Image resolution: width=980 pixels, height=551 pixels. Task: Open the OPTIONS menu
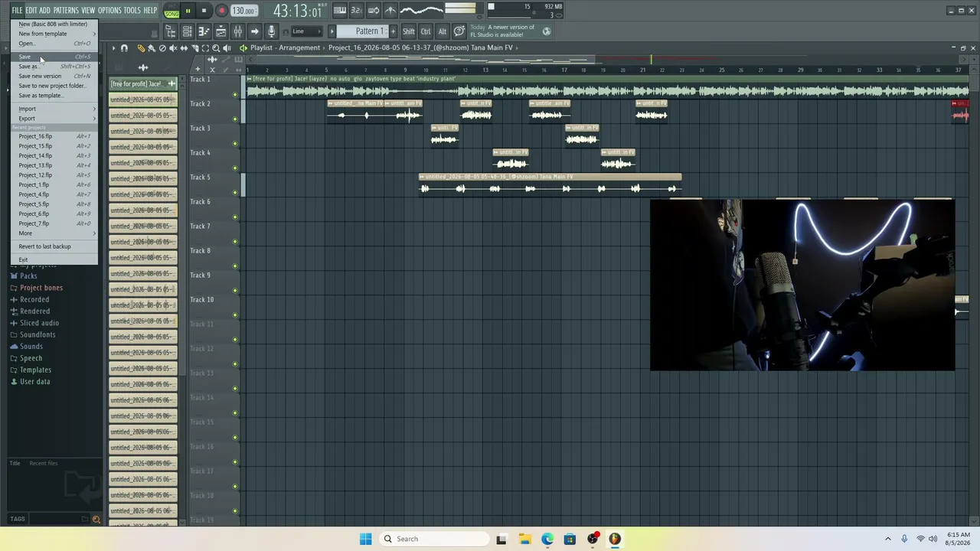tap(109, 11)
